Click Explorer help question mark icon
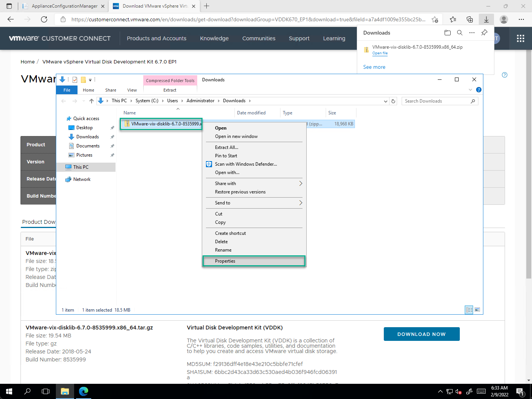The height and width of the screenshot is (399, 532). click(479, 90)
